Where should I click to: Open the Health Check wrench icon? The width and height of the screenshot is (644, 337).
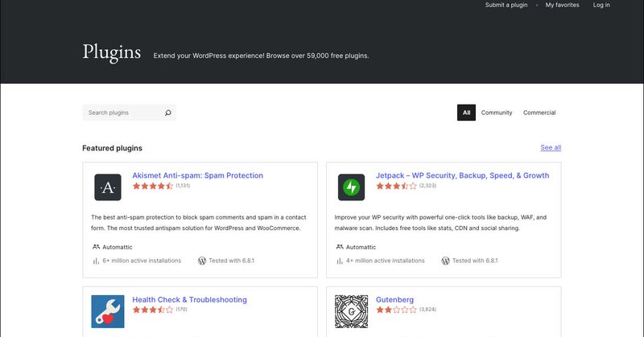point(108,311)
